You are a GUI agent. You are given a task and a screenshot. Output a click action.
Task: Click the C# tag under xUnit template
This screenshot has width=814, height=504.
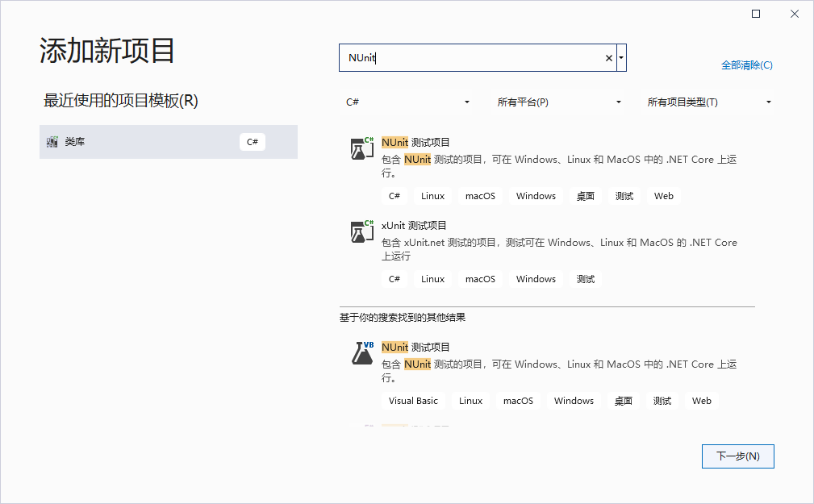click(394, 279)
